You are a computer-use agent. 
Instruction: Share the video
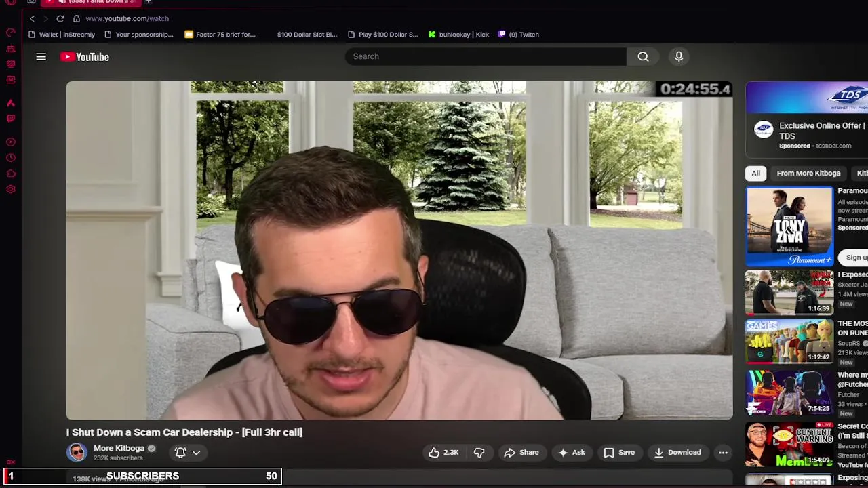521,453
